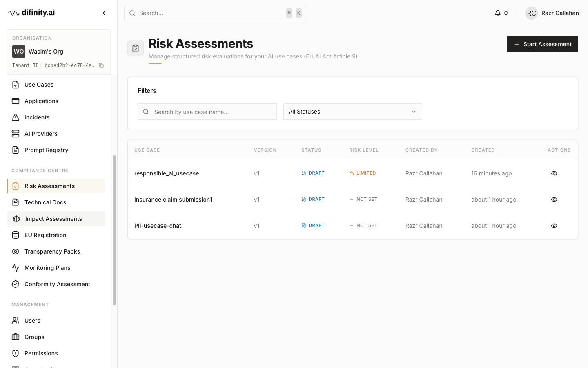The image size is (588, 368).
Task: Click the Transparency Packs eye icon
Action: (16, 251)
